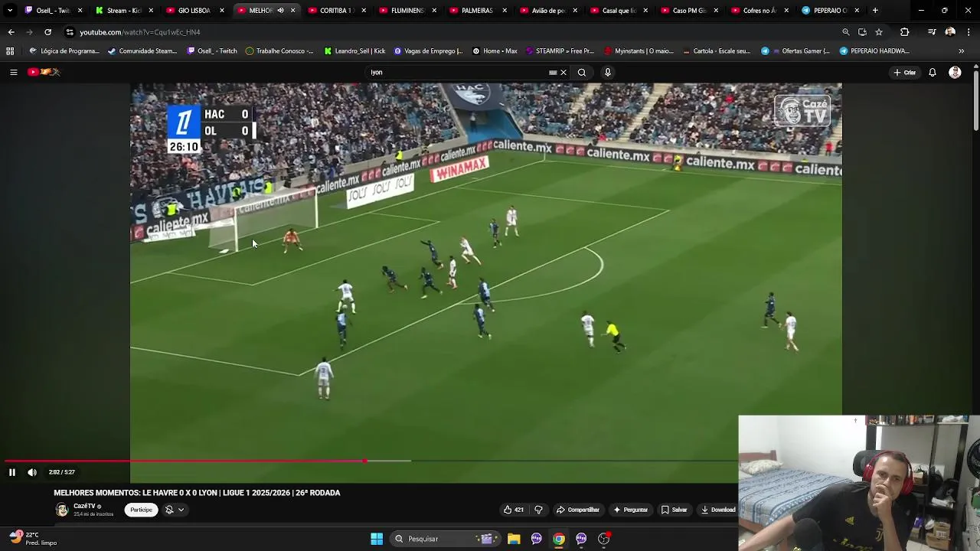Click the page vertical scrollbar
This screenshot has width=980, height=551.
pos(975,99)
